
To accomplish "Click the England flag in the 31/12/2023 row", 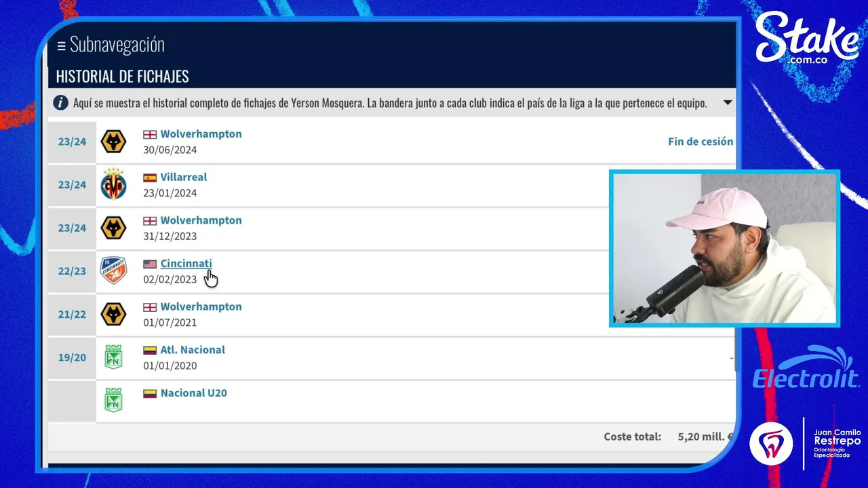I will coord(150,221).
